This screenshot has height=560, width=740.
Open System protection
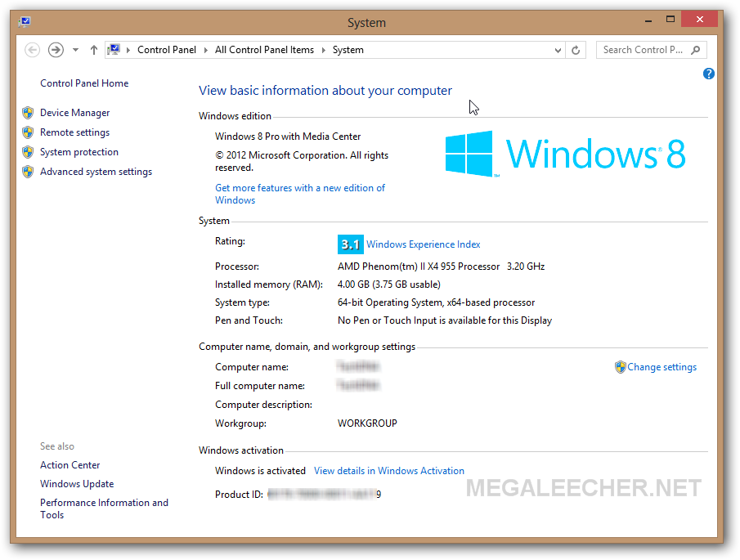click(x=78, y=152)
